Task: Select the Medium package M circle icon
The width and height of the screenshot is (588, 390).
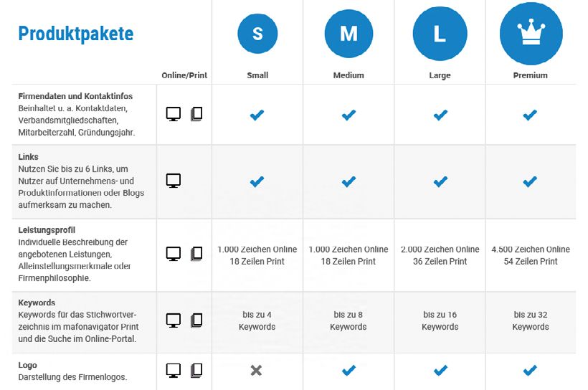Action: (x=348, y=34)
